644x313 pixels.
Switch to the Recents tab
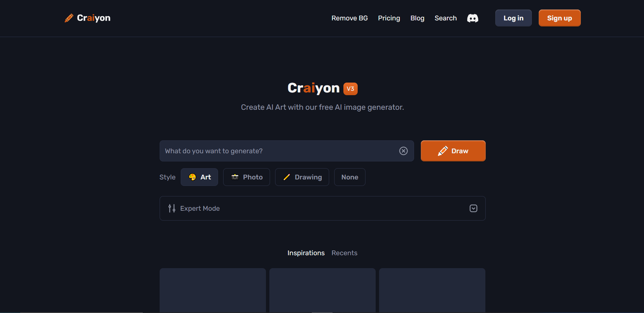tap(344, 253)
